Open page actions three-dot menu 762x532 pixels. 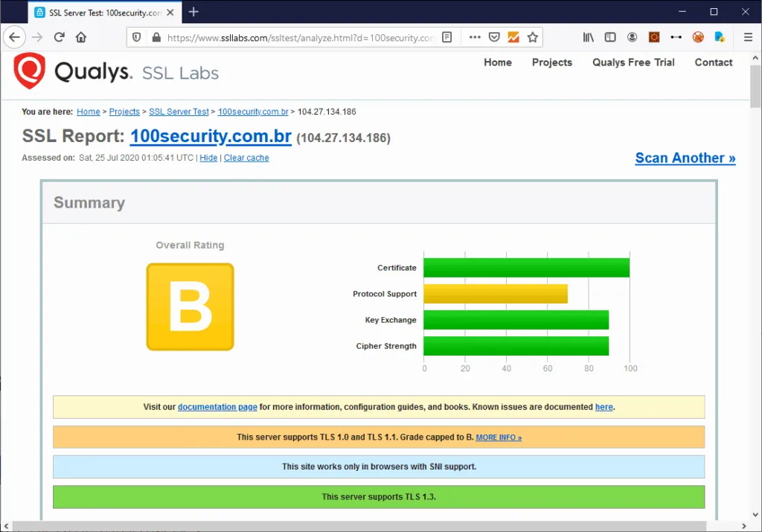475,37
